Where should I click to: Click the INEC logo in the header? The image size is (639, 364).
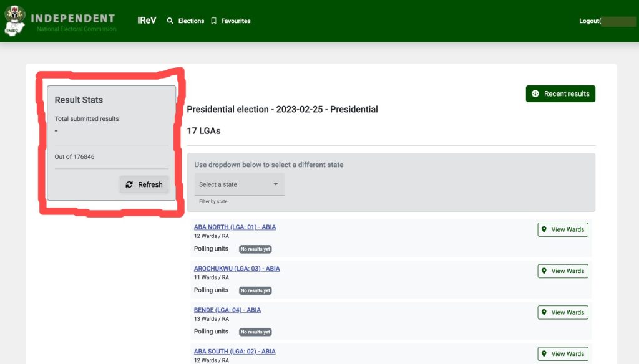15,21
